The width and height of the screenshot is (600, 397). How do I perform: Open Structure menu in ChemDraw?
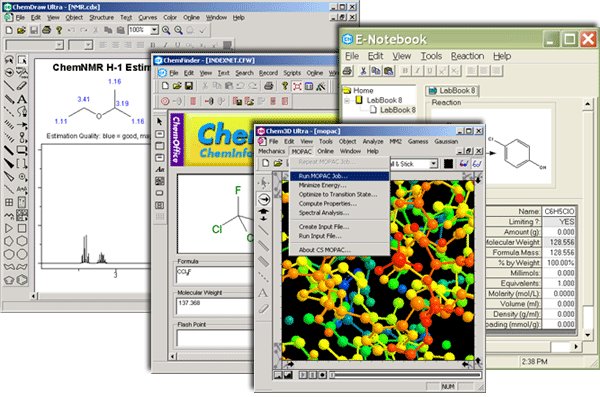point(101,18)
